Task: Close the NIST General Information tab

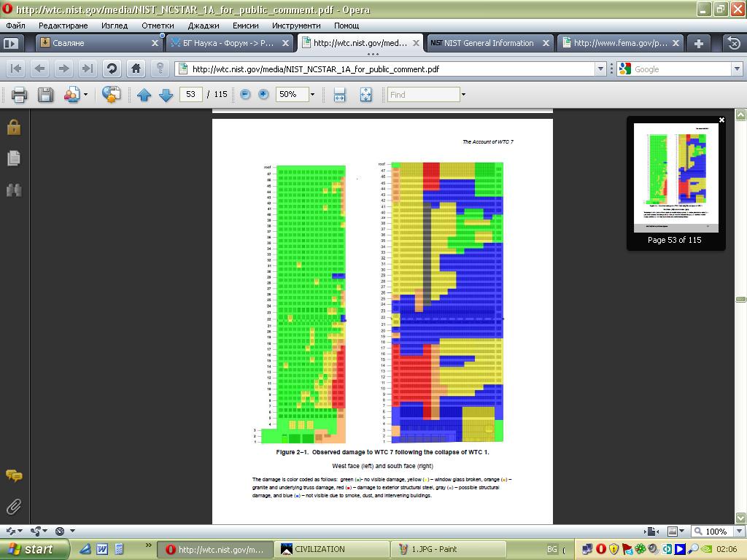Action: [546, 43]
